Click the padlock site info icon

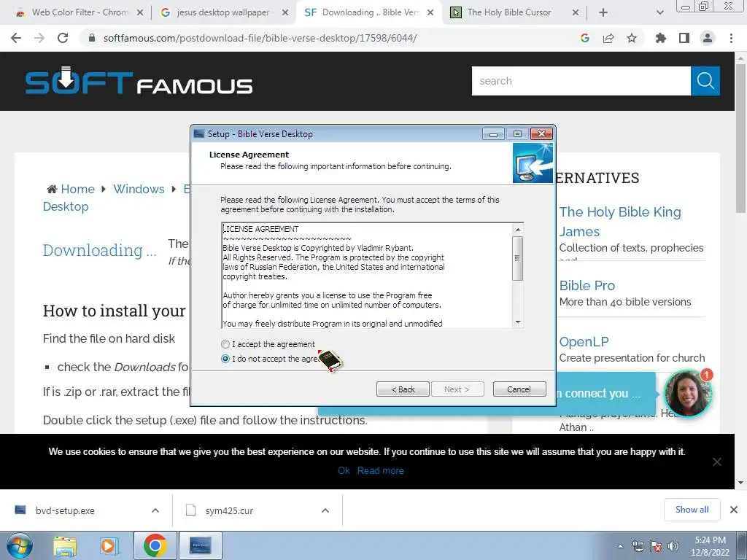click(92, 38)
